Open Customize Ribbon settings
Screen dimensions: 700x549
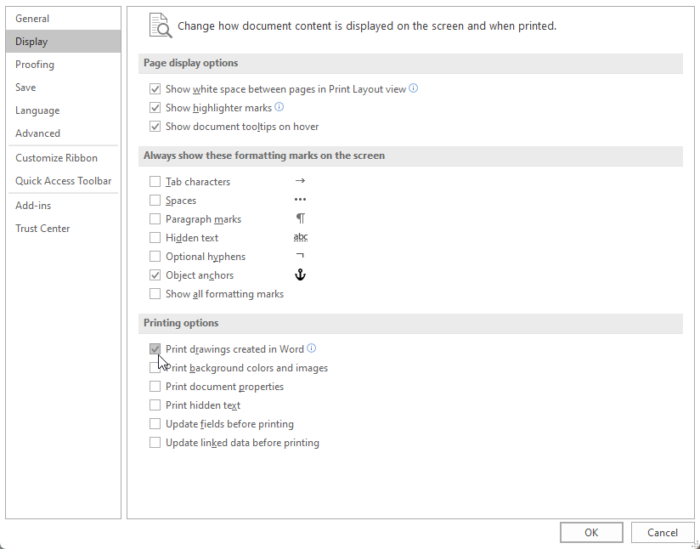pos(56,158)
